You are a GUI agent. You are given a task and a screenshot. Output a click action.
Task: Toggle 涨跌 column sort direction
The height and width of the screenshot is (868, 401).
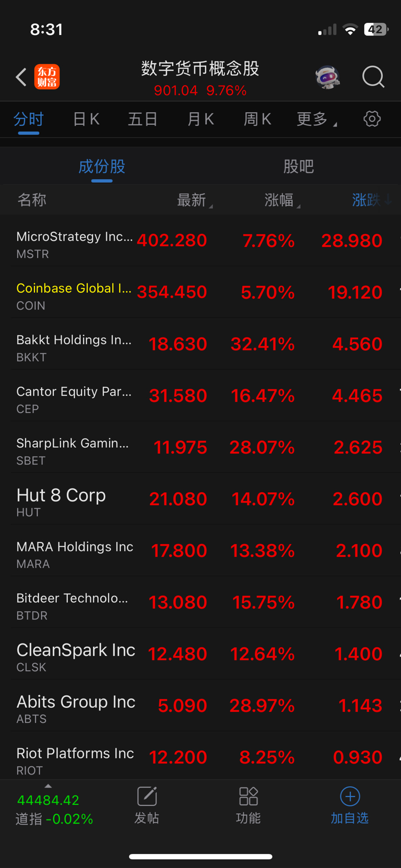point(372,200)
